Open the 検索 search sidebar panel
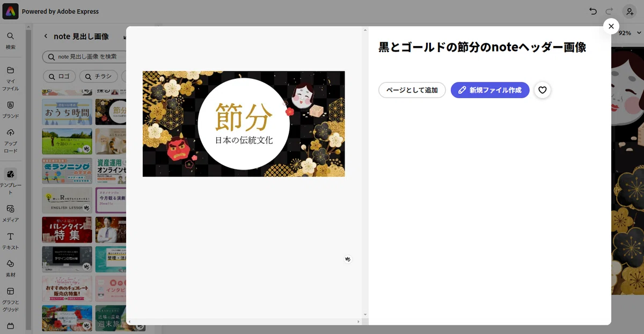 point(11,41)
